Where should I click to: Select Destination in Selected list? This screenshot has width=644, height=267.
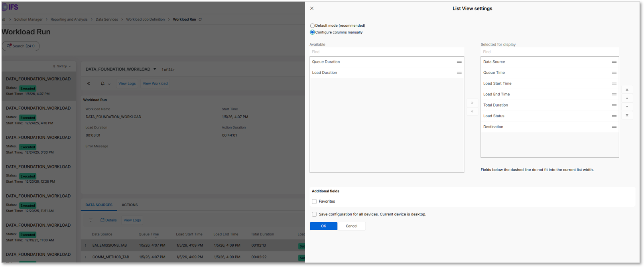(x=549, y=127)
